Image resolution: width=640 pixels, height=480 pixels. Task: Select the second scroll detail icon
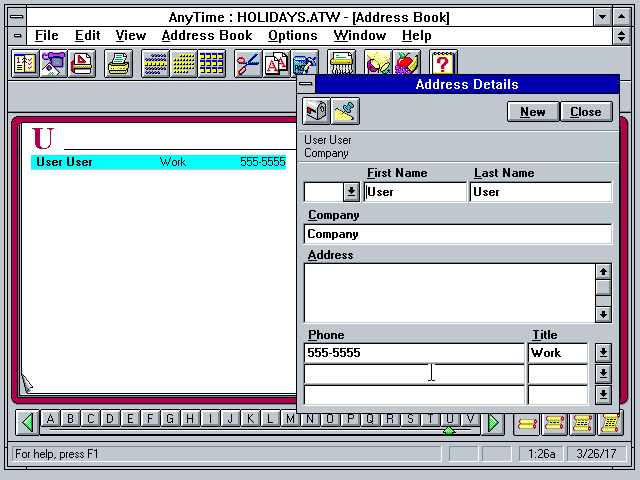tap(555, 424)
